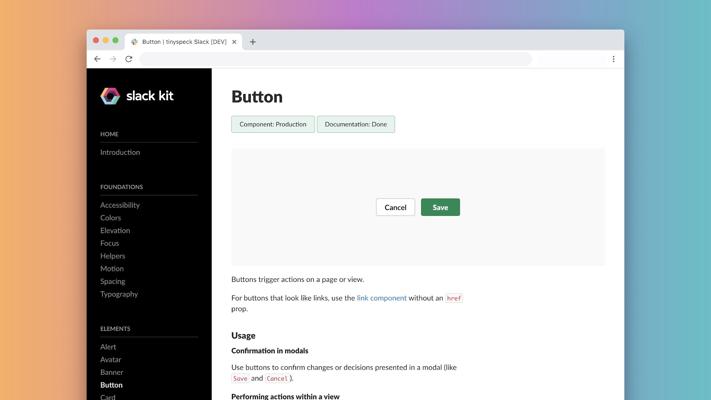Click the Documentation: Done badge
711x400 pixels.
[x=356, y=124]
